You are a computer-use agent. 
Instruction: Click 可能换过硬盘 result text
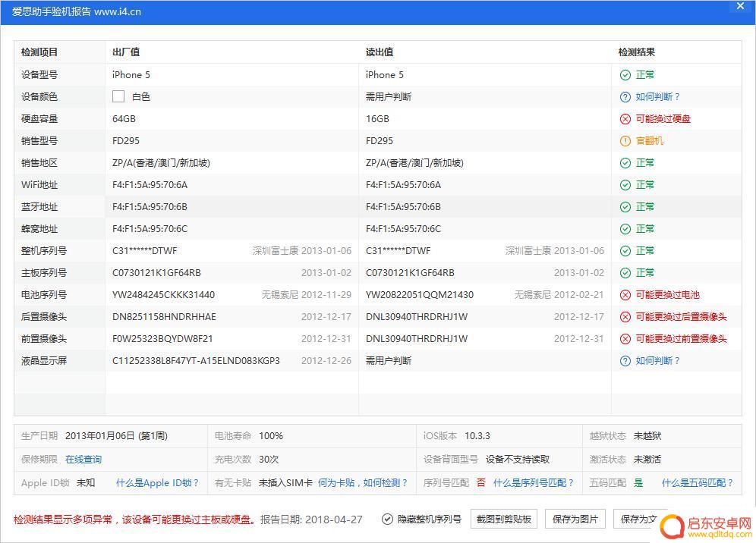[663, 119]
